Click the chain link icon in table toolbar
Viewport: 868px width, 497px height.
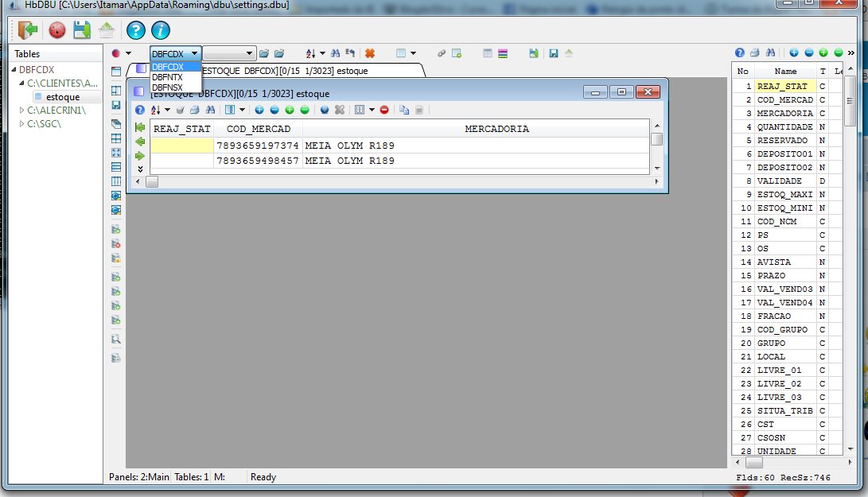(x=442, y=53)
